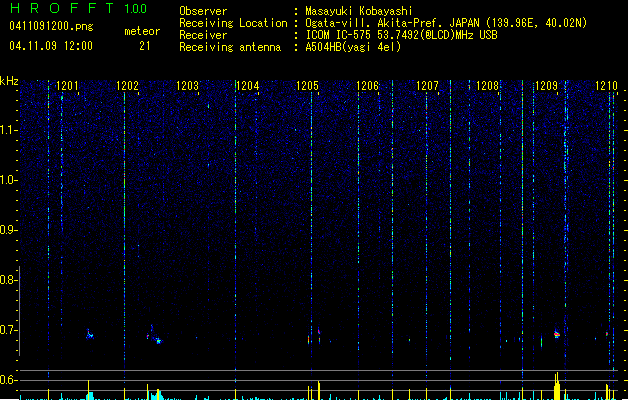Click the kHz axis unit label
This screenshot has height=400, width=629.
coord(9,81)
